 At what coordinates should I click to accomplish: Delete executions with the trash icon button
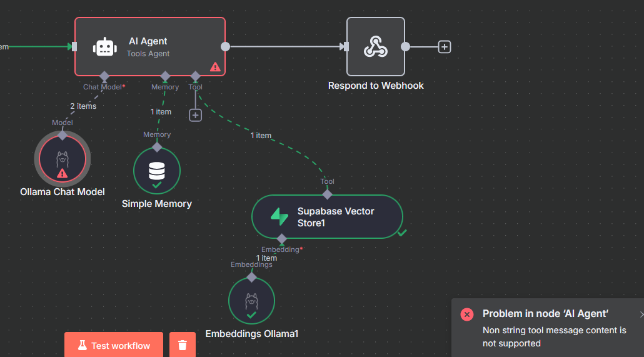(x=183, y=344)
